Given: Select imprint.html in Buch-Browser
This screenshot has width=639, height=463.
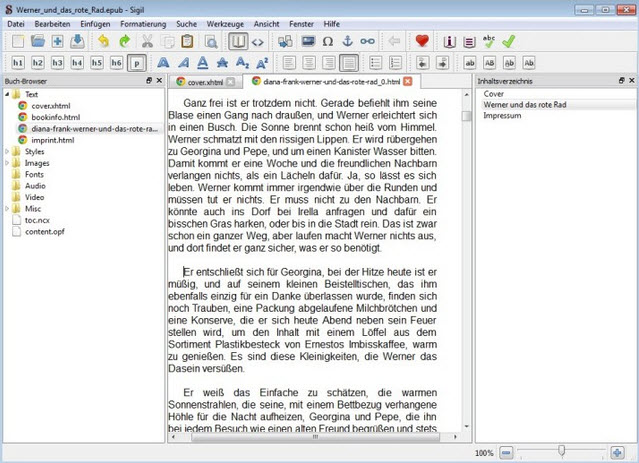Looking at the screenshot, I should [x=53, y=140].
